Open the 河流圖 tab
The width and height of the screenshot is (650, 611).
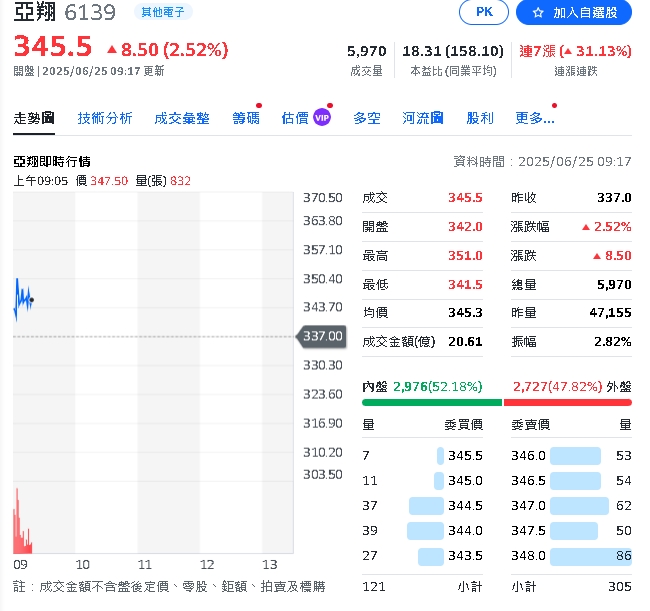[422, 118]
